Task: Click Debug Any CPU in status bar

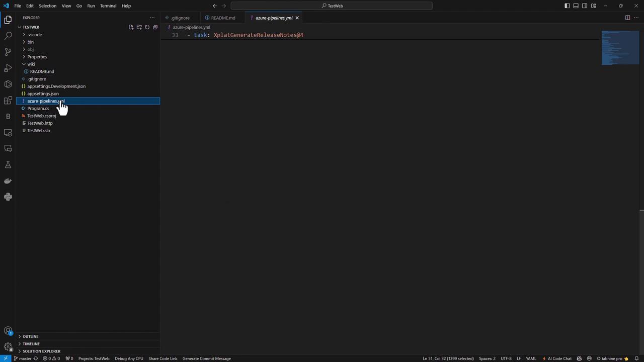Action: (129, 358)
